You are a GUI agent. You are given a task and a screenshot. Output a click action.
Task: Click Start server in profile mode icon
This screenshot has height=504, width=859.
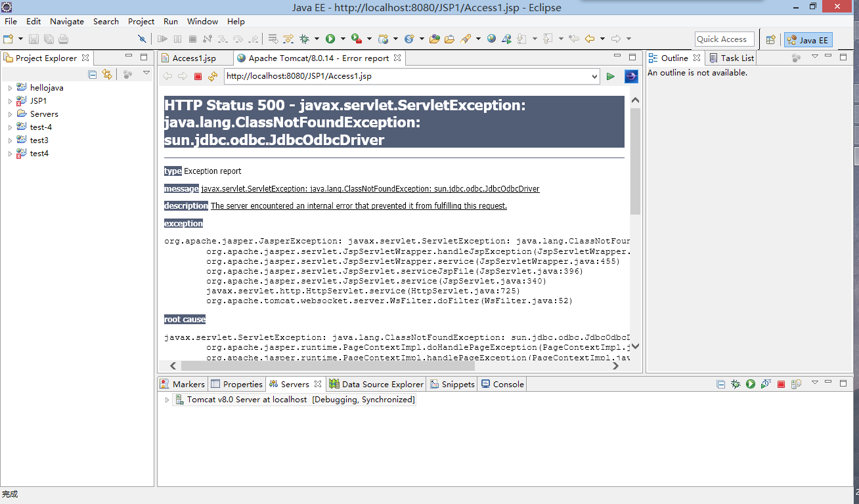[765, 384]
